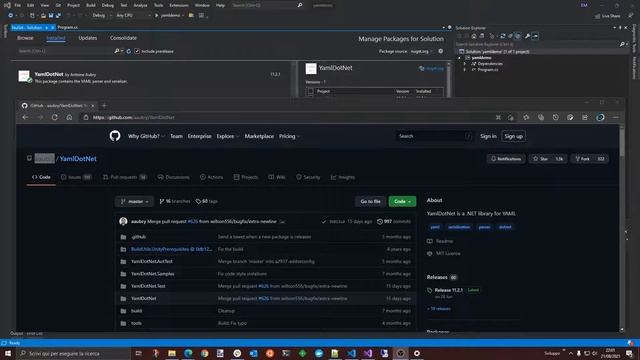Click the browser page vertical scrollbar
This screenshot has width=640, height=360.
tap(622, 229)
